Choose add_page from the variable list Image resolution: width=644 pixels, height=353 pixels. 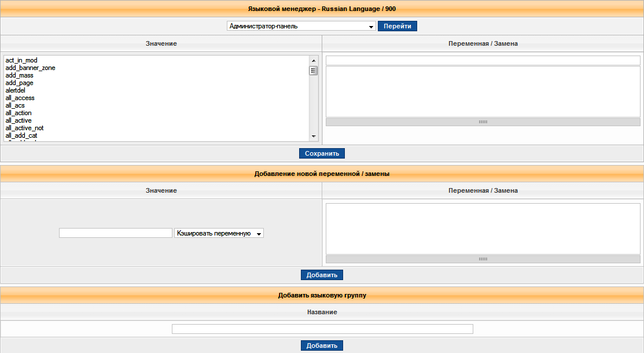pos(19,83)
